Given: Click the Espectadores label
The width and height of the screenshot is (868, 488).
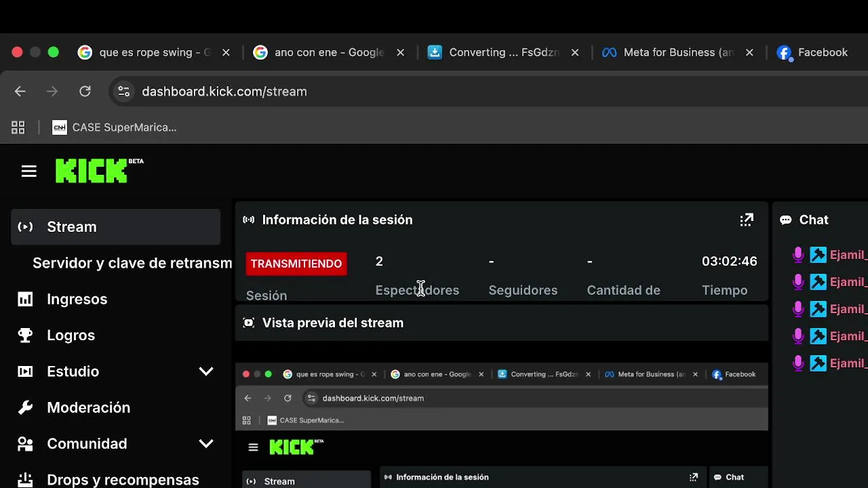Looking at the screenshot, I should [417, 290].
